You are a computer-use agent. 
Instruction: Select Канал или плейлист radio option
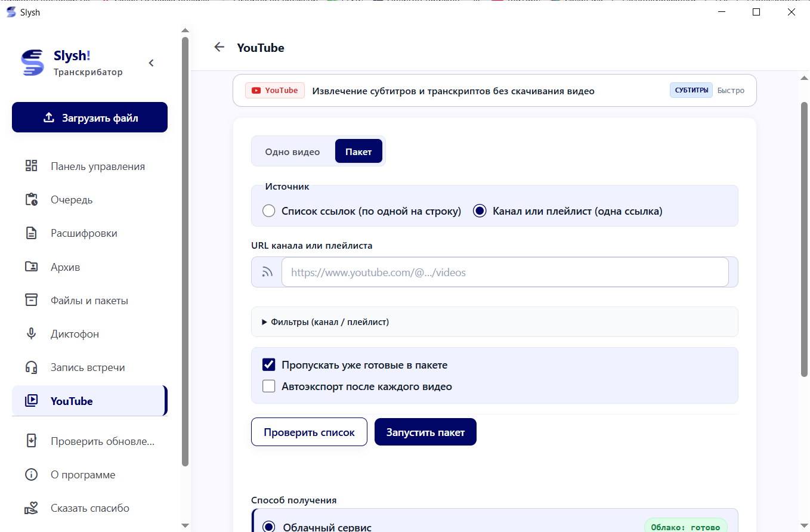pyautogui.click(x=480, y=211)
